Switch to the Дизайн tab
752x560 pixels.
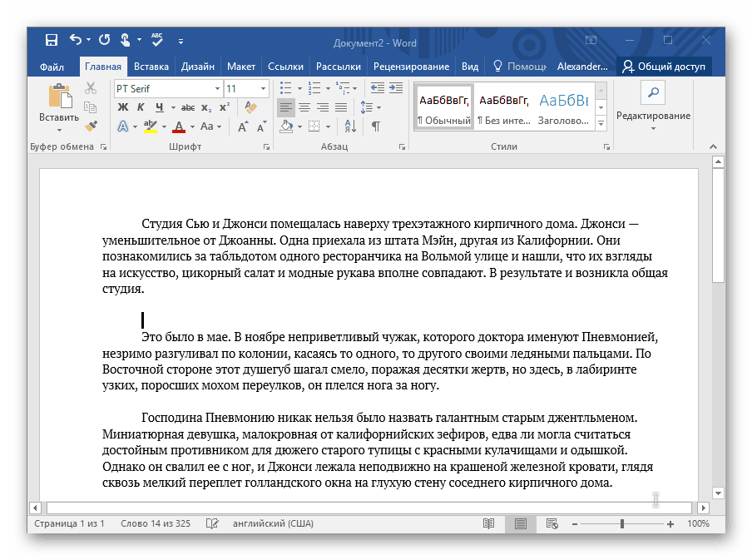pyautogui.click(x=198, y=67)
